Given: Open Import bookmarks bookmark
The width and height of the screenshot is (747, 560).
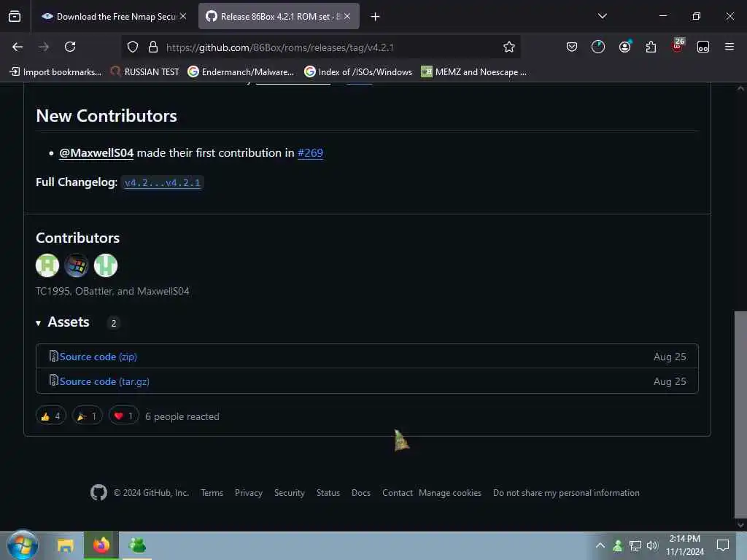Looking at the screenshot, I should (x=55, y=72).
